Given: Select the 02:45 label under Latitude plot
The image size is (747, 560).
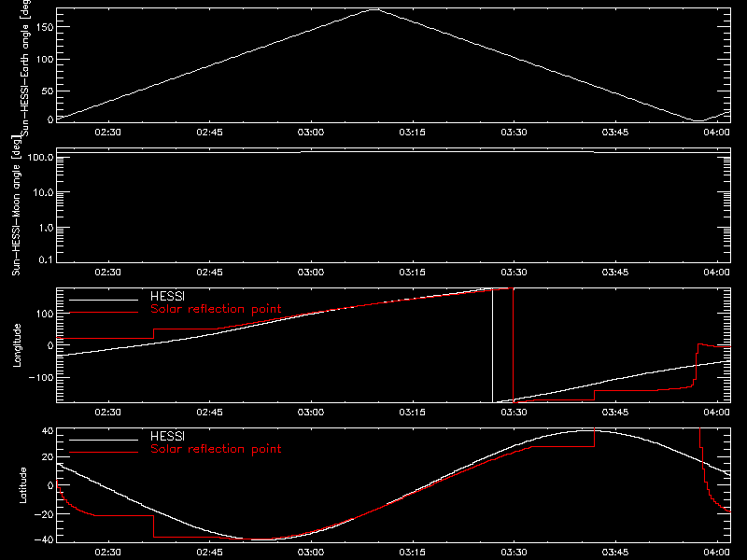Looking at the screenshot, I should coord(209,552).
